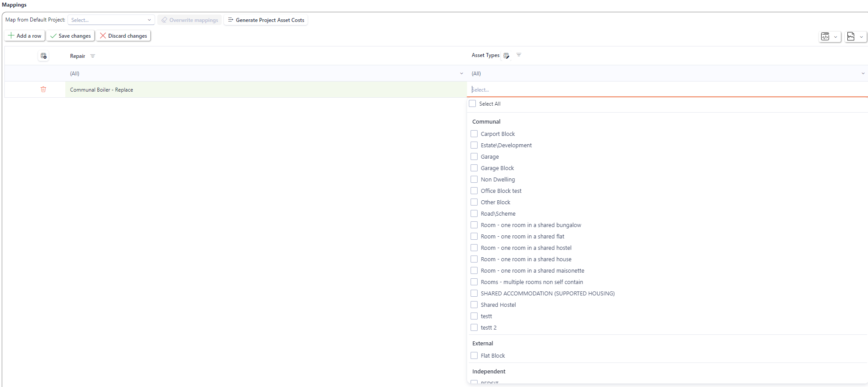Choose Shared Hostel from the list
Screen dimensions: 868x387
pos(474,305)
